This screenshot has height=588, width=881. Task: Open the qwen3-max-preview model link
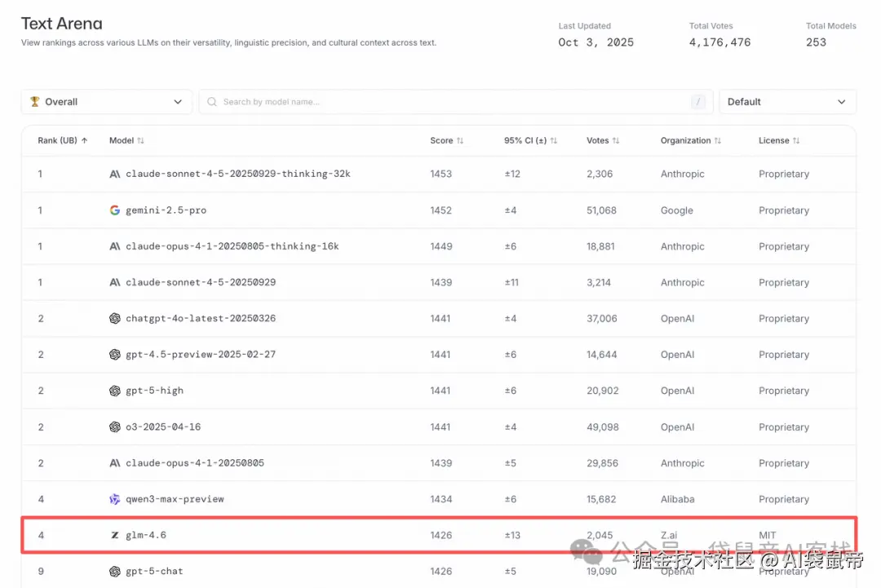point(175,499)
